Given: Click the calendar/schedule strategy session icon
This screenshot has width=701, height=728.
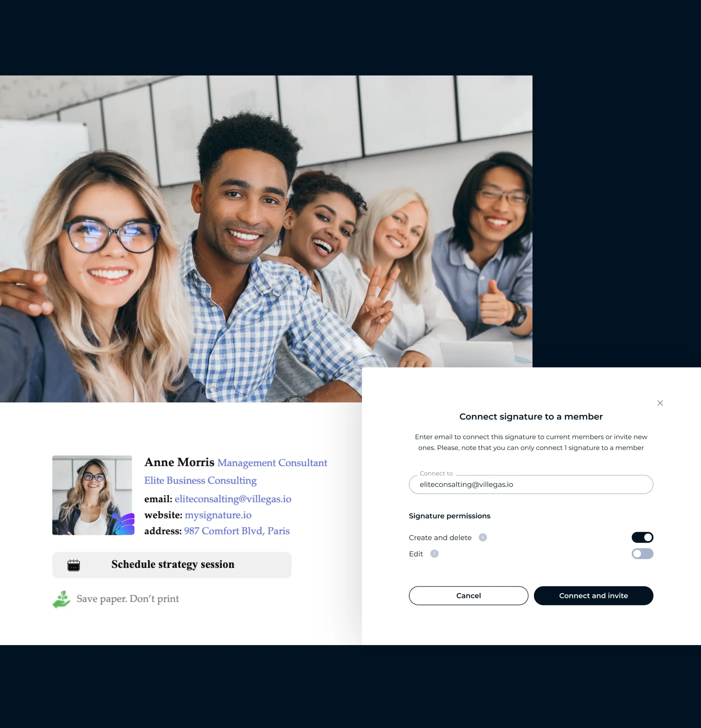Looking at the screenshot, I should click(x=73, y=564).
